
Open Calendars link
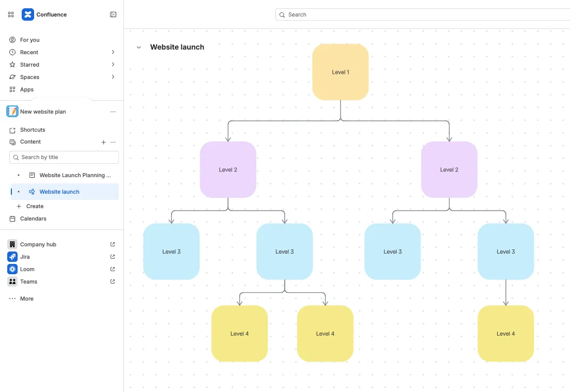pyautogui.click(x=33, y=218)
